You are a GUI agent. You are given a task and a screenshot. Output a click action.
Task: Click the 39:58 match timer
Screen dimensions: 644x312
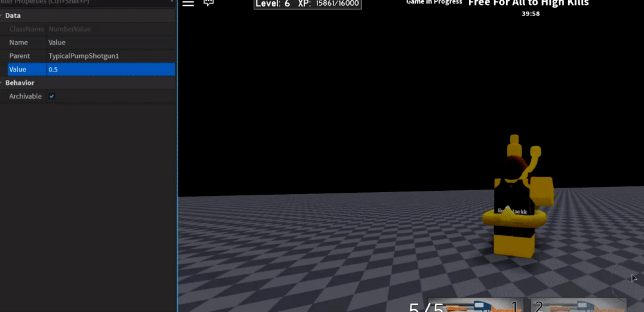(531, 14)
